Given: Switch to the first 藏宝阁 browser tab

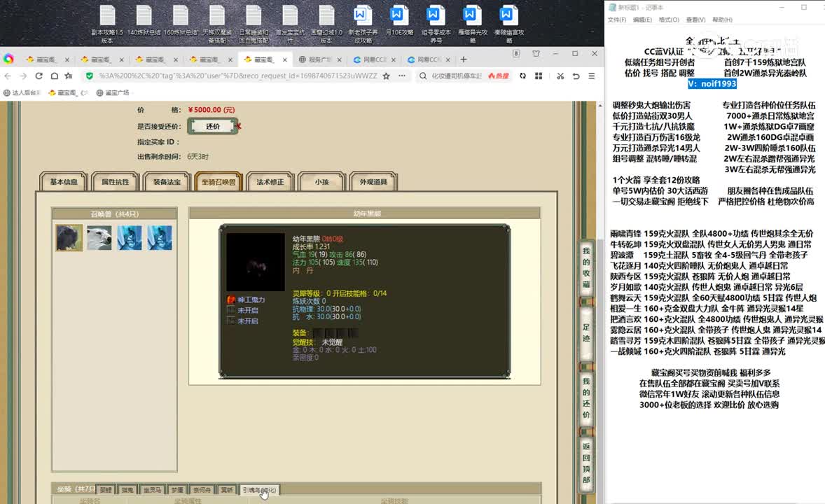Looking at the screenshot, I should 48,59.
